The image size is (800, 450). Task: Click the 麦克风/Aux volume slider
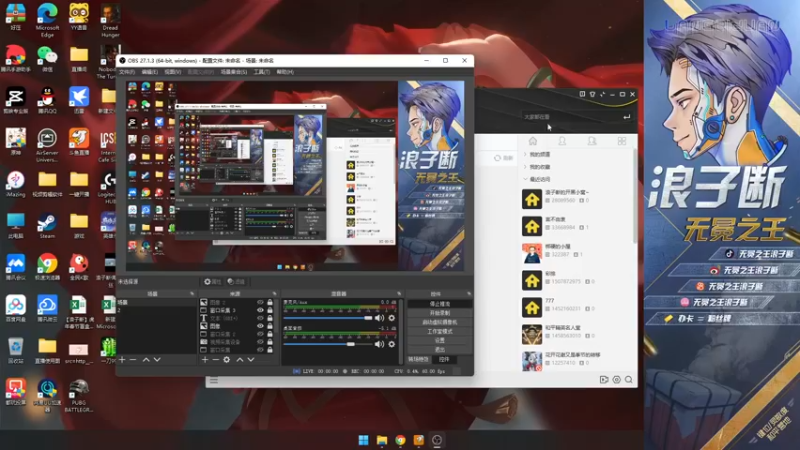tap(328, 318)
